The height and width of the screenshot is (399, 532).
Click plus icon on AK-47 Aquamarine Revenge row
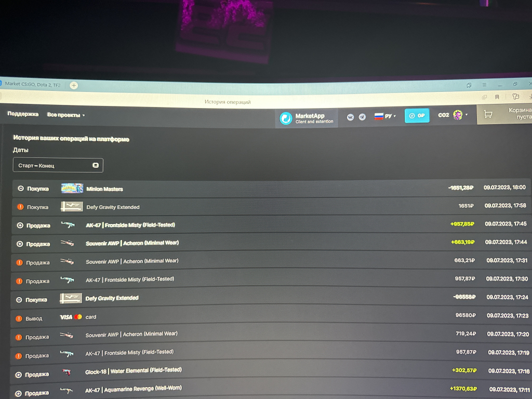(x=18, y=393)
